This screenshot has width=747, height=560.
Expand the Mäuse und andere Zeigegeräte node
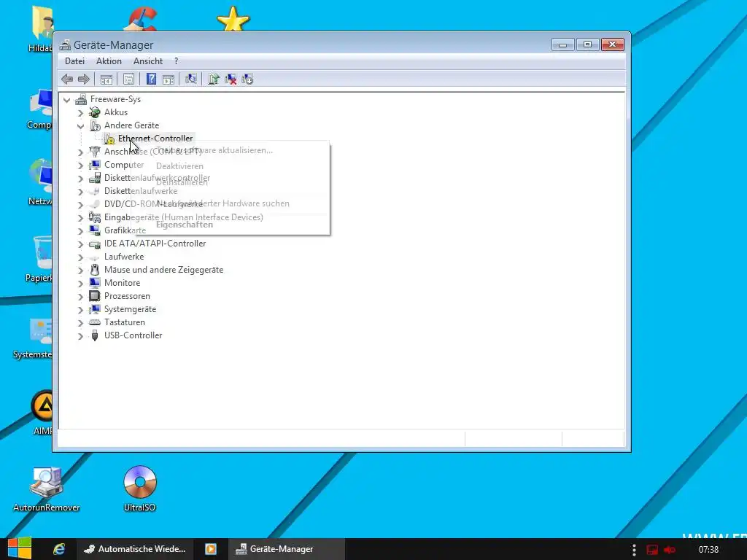(80, 270)
